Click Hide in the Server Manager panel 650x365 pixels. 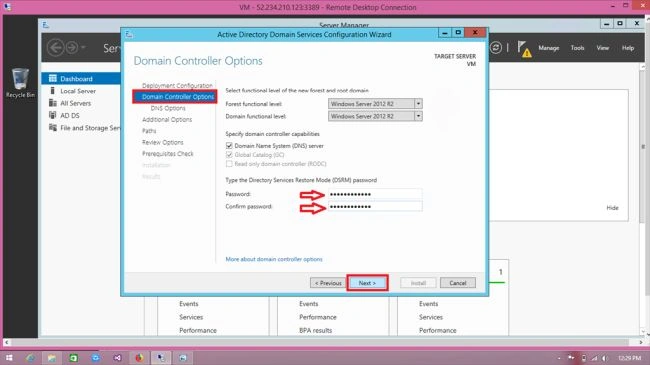[612, 208]
